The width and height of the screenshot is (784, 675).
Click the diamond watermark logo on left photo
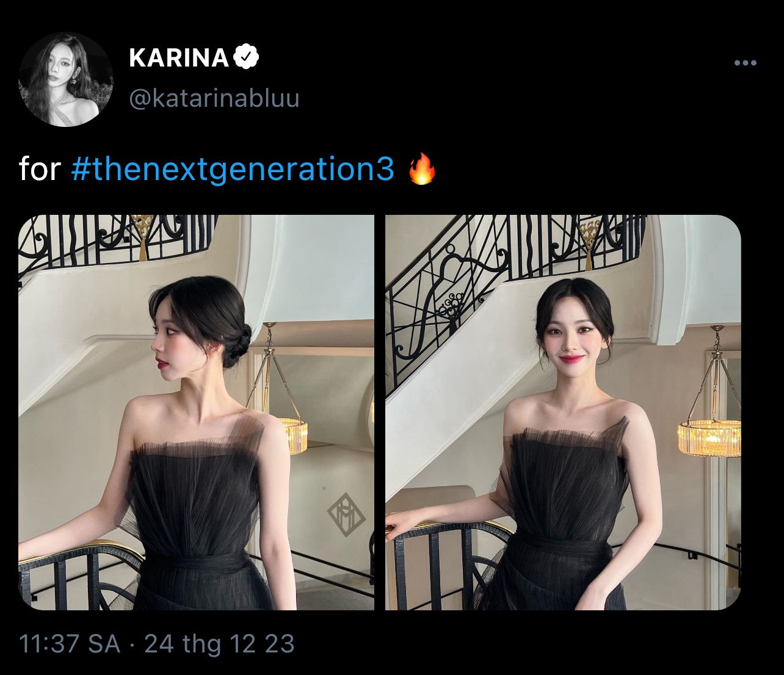[x=346, y=514]
